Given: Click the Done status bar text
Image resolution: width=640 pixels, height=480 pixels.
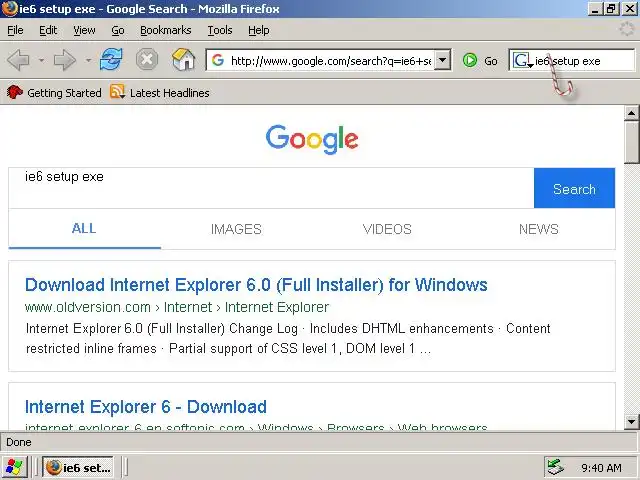Looking at the screenshot, I should point(19,442).
